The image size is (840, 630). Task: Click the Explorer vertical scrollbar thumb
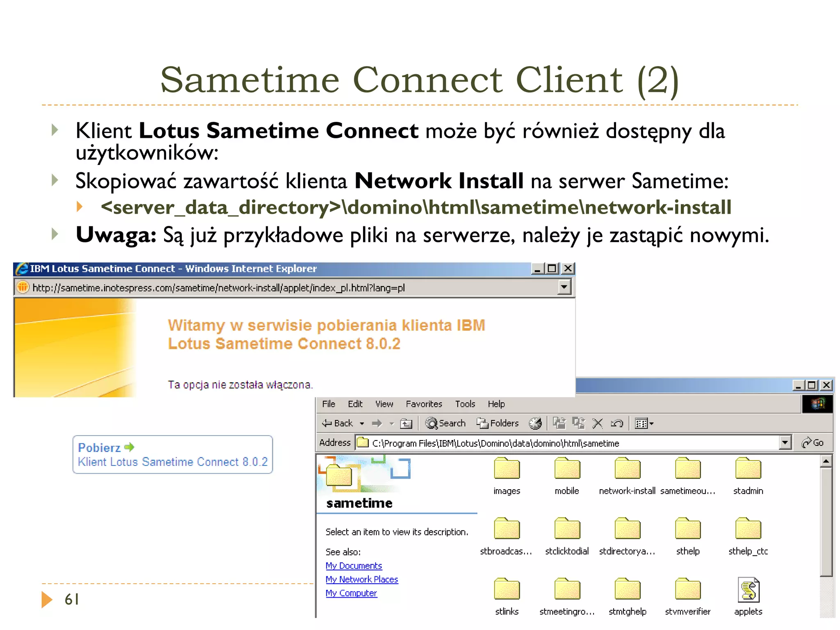tap(826, 523)
